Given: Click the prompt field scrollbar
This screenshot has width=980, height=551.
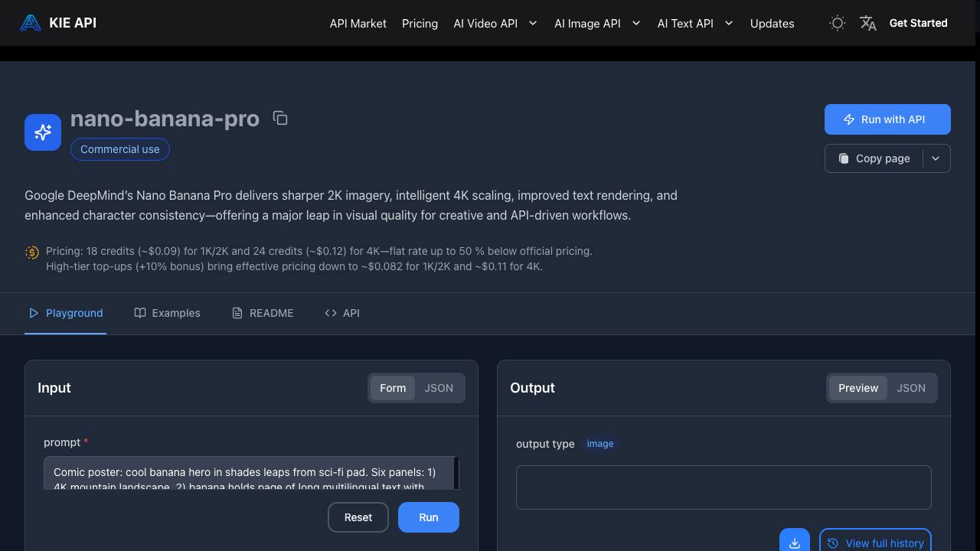Looking at the screenshot, I should (456, 473).
